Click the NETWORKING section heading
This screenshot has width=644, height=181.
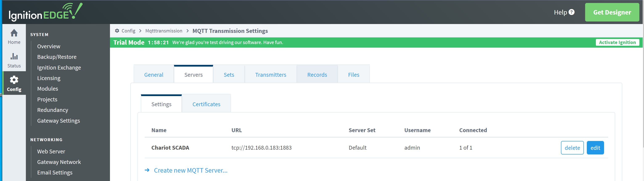pos(46,140)
